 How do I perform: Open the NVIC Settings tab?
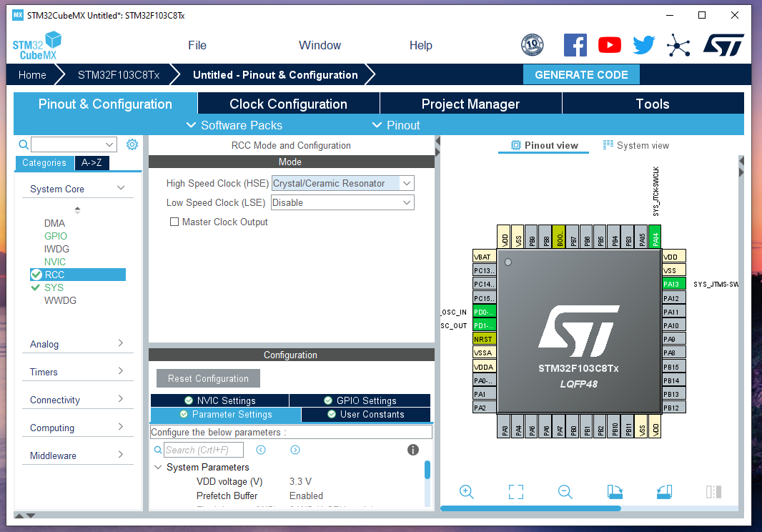coord(220,400)
